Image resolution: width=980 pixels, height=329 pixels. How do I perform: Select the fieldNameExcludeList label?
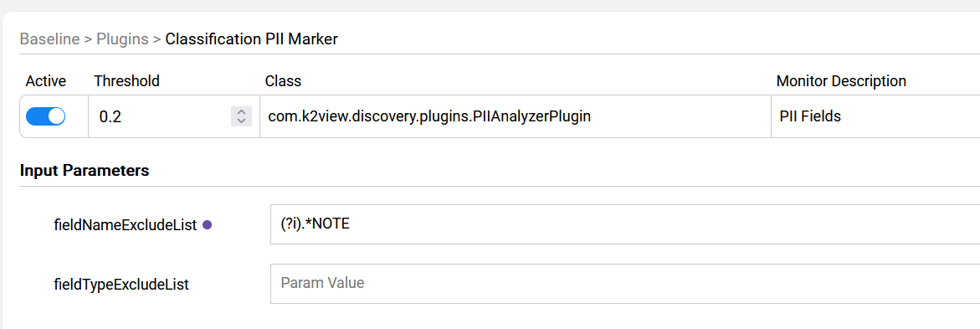pos(126,225)
